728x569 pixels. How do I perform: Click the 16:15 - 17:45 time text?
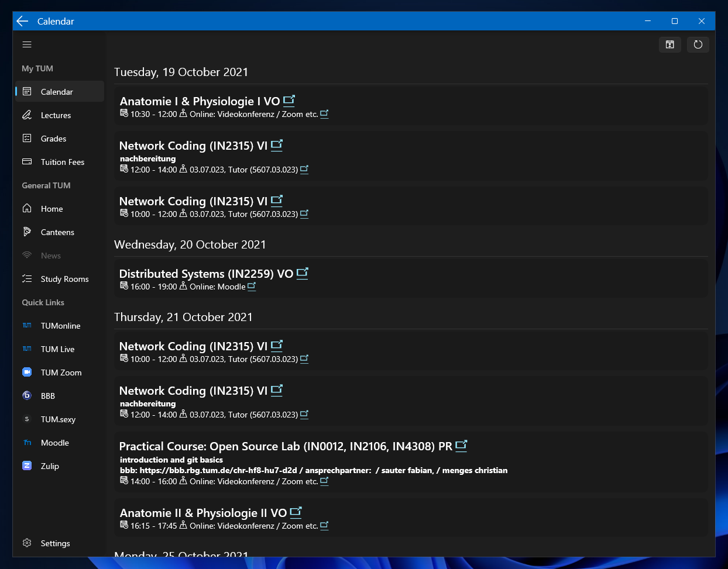click(154, 526)
